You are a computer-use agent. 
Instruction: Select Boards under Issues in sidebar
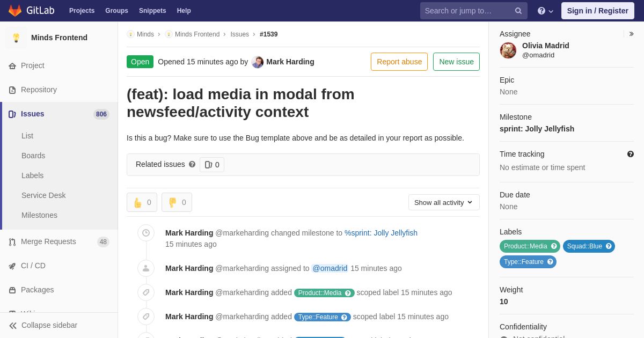[x=33, y=156]
